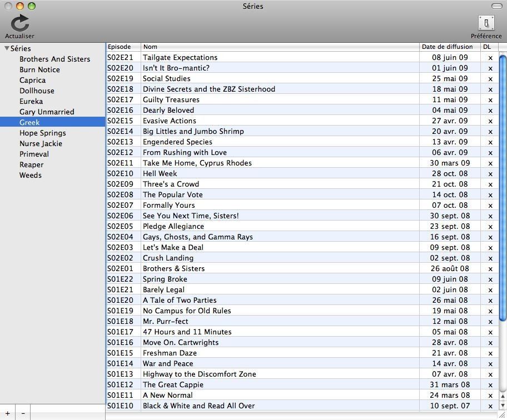Open the Préférence panel
The width and height of the screenshot is (507, 420).
486,23
